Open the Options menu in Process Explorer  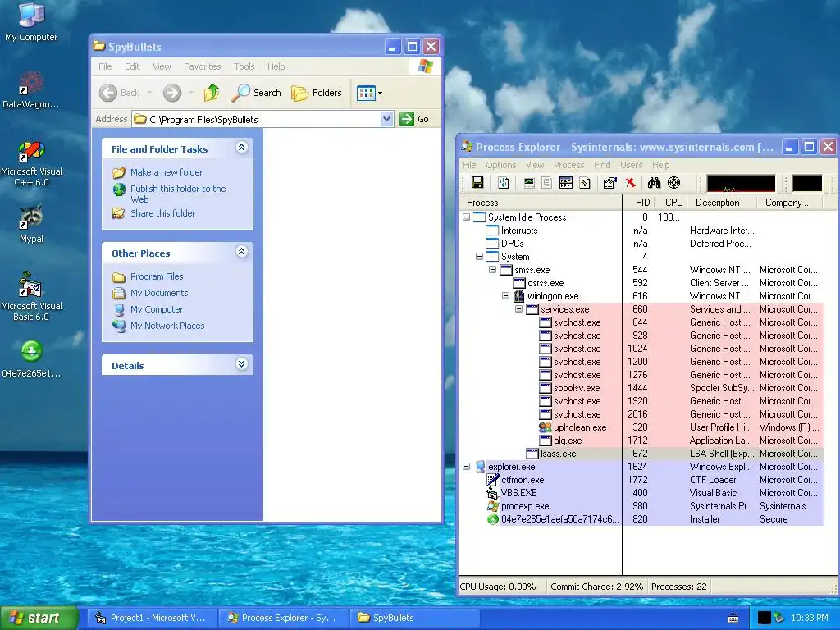(x=501, y=165)
